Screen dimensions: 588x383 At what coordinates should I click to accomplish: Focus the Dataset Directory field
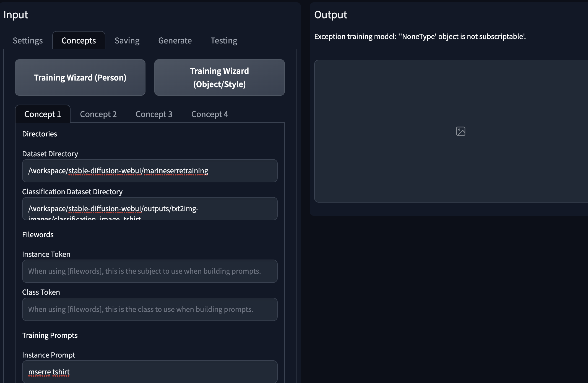pos(150,171)
